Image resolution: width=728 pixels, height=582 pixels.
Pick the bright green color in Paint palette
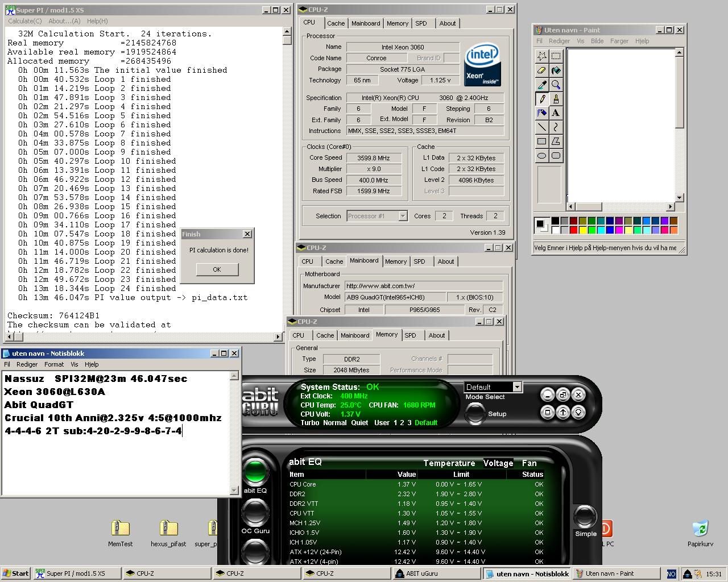pyautogui.click(x=591, y=230)
